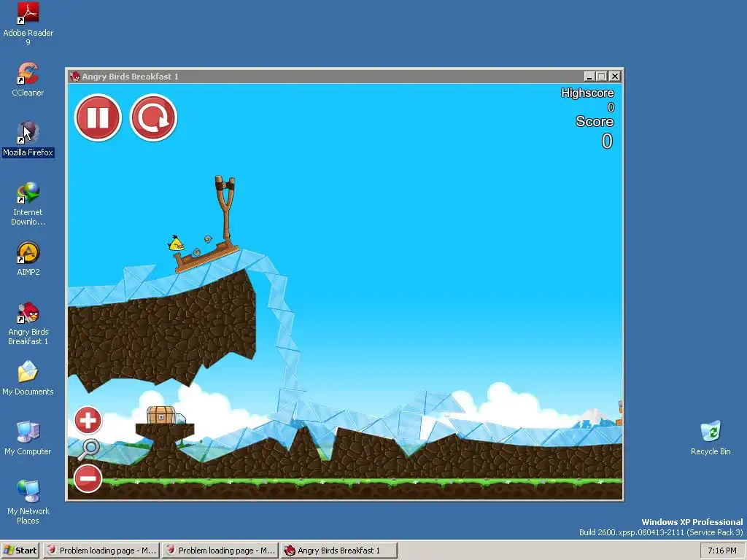Activate Angry Birds Breakfast 1 taskbar button
Screen dimensions: 747x560
pyautogui.click(x=338, y=551)
